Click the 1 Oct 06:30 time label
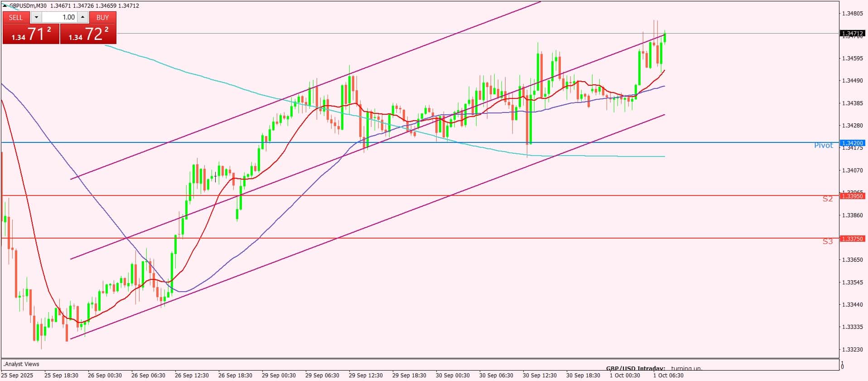The image size is (868, 381). [x=668, y=376]
